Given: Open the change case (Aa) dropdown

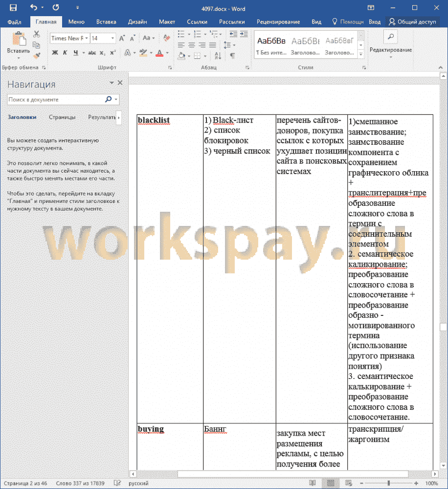Looking at the screenshot, I should (x=149, y=38).
